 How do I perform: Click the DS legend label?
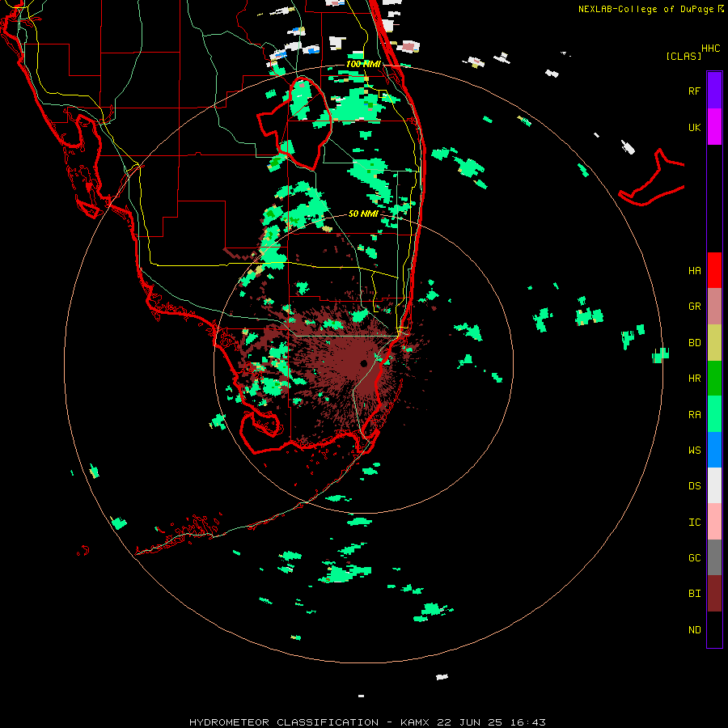(694, 486)
